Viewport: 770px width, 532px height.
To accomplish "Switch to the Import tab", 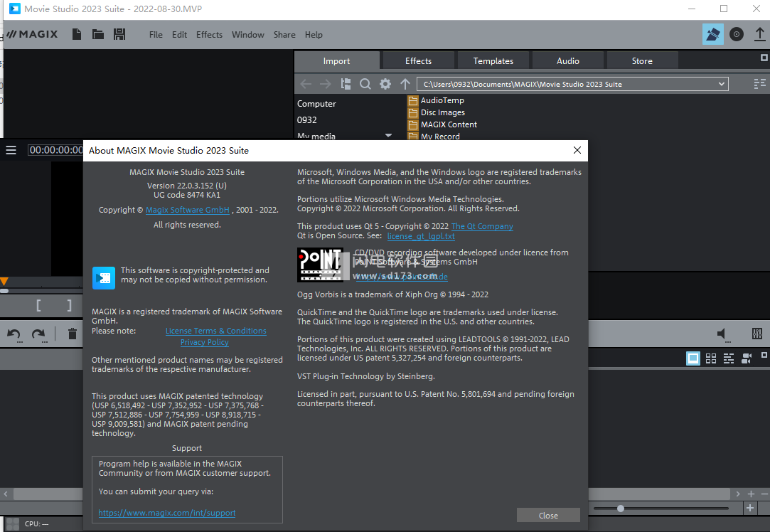I will click(x=337, y=61).
